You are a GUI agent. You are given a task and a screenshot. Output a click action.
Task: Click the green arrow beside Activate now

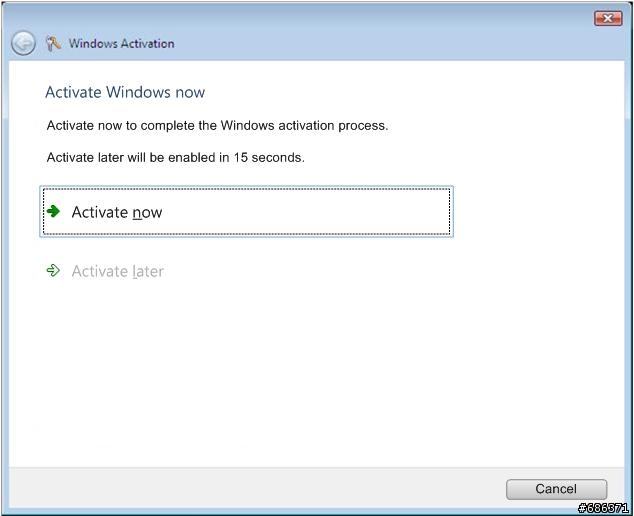point(53,211)
